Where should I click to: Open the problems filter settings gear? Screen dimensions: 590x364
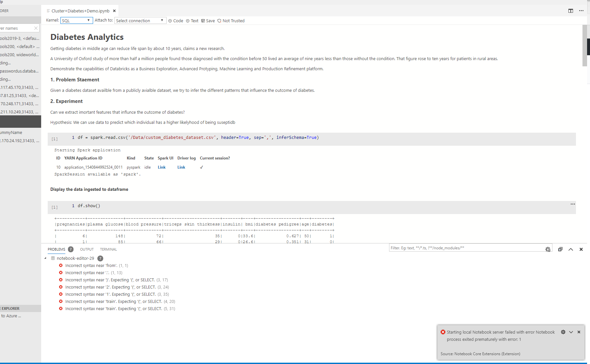(548, 249)
